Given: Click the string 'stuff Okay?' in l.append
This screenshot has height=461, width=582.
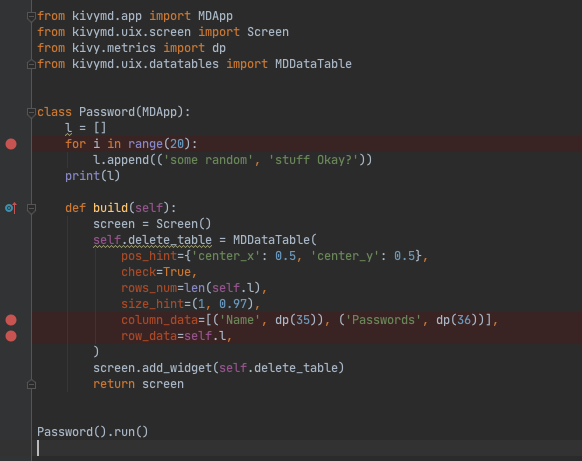Looking at the screenshot, I should point(313,160).
